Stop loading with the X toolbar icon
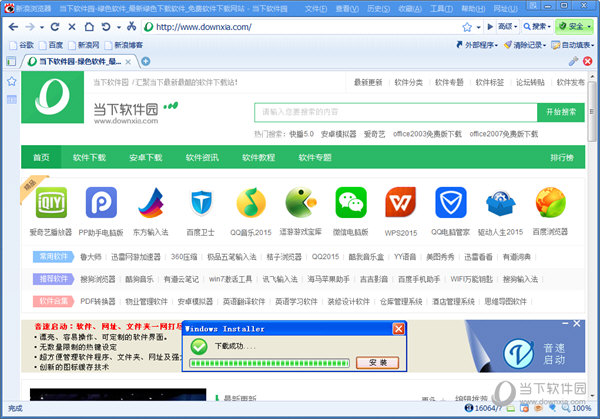The width and height of the screenshot is (600, 419). 72,27
